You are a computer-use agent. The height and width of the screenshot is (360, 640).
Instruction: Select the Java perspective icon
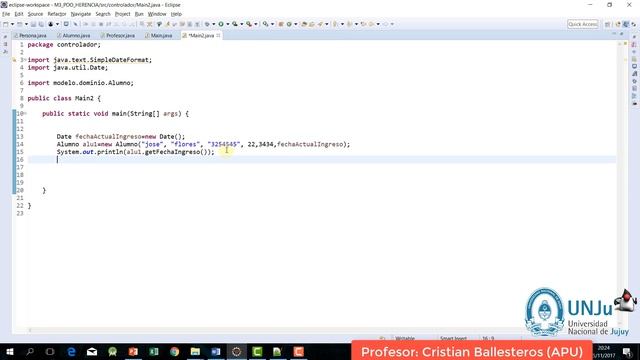tap(626, 24)
